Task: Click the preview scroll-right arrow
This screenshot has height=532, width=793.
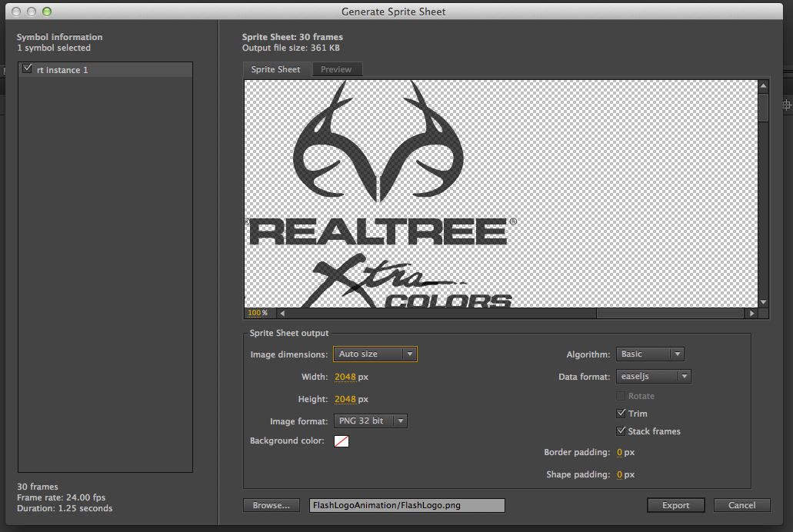Action: click(751, 314)
